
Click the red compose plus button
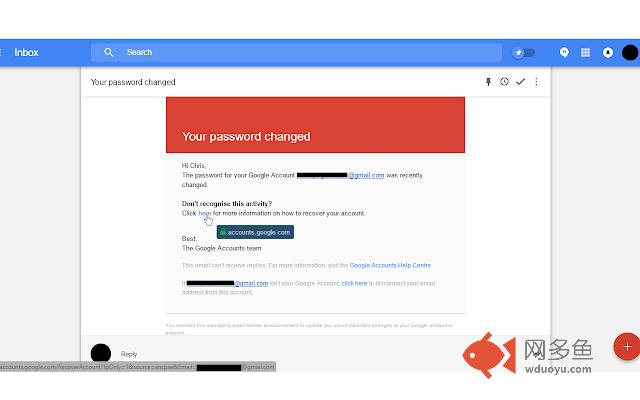[627, 346]
